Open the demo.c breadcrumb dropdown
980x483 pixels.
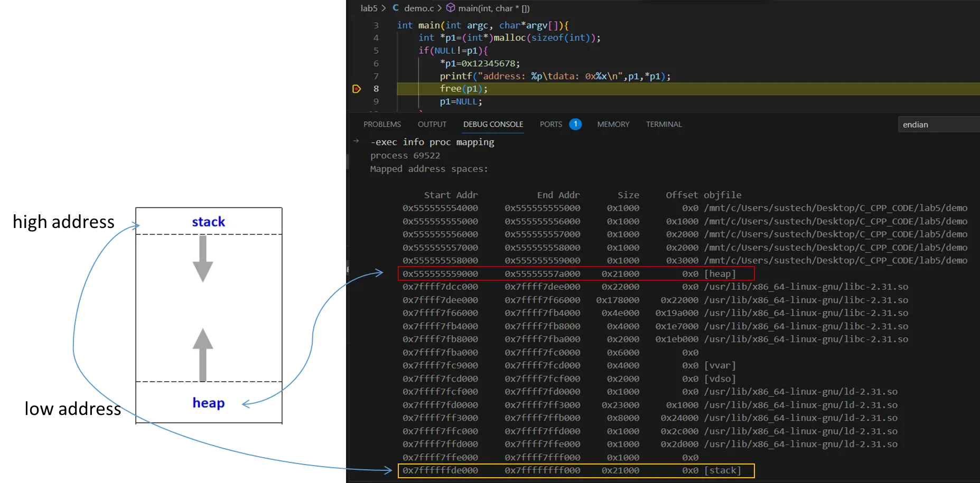point(418,8)
